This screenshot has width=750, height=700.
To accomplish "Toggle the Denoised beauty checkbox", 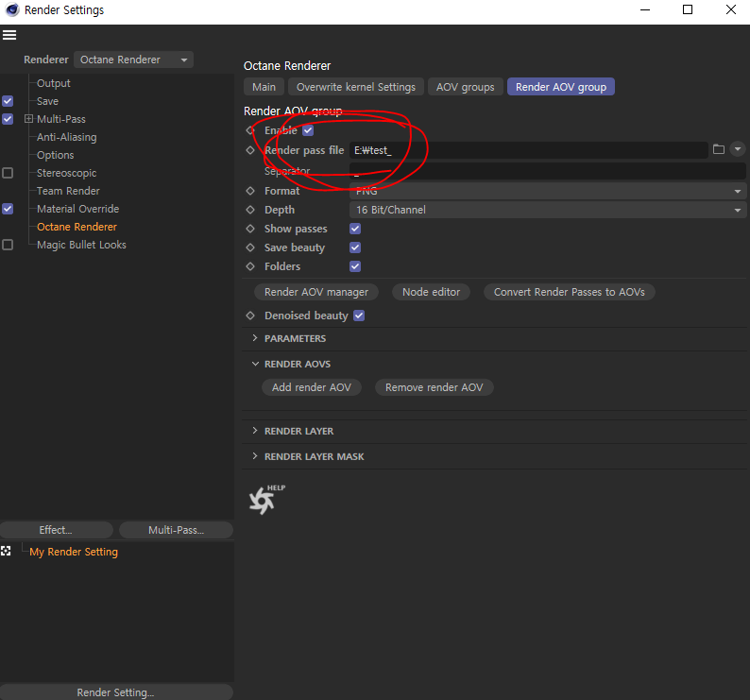I will (x=359, y=316).
